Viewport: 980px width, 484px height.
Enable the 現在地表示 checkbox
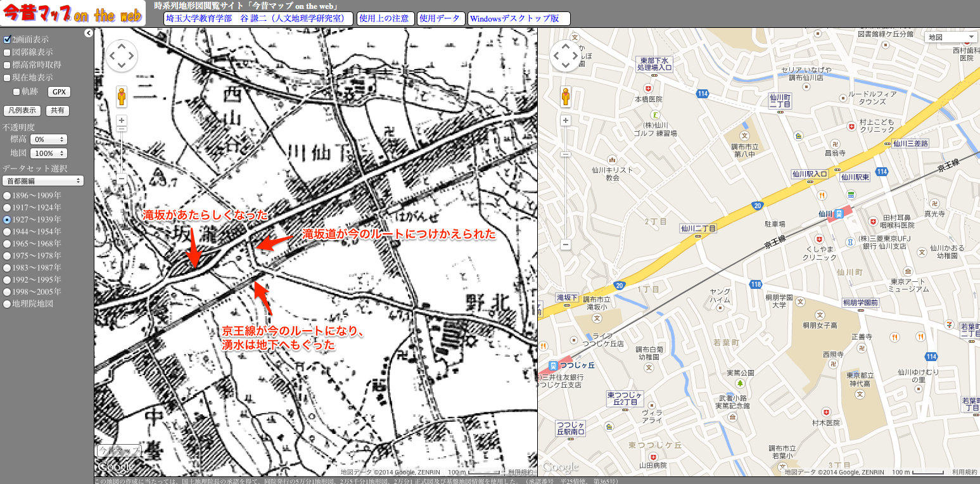pyautogui.click(x=7, y=77)
